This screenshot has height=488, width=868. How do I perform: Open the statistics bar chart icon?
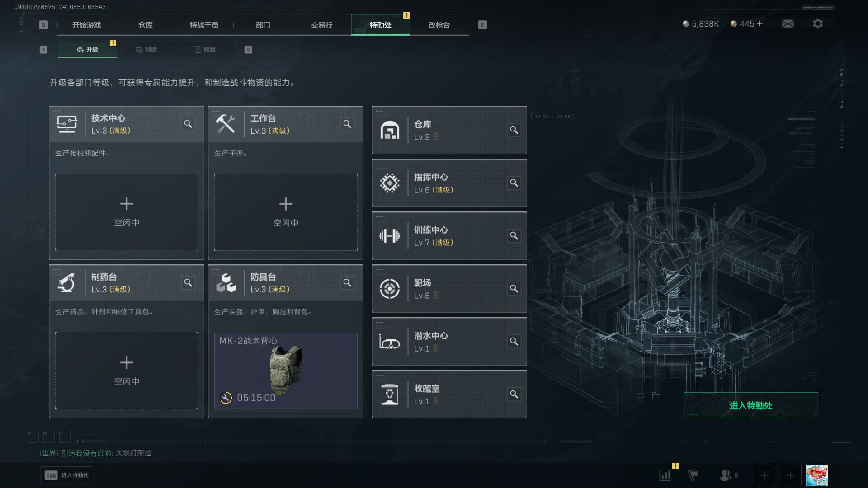[x=665, y=475]
